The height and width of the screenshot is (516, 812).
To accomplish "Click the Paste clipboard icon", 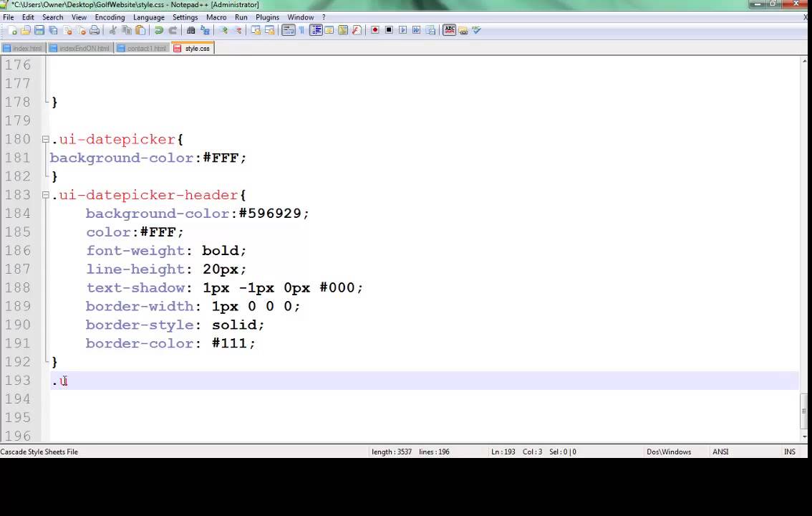I will click(140, 31).
